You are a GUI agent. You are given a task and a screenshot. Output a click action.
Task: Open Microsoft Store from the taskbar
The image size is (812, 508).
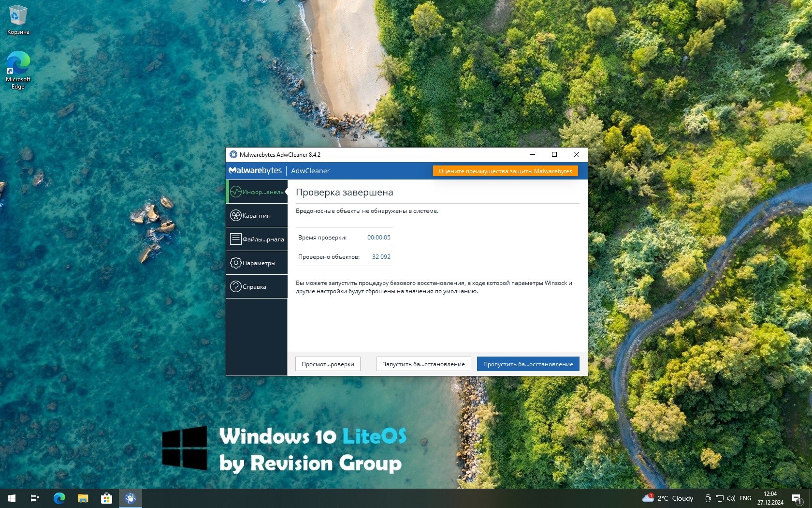coord(106,498)
